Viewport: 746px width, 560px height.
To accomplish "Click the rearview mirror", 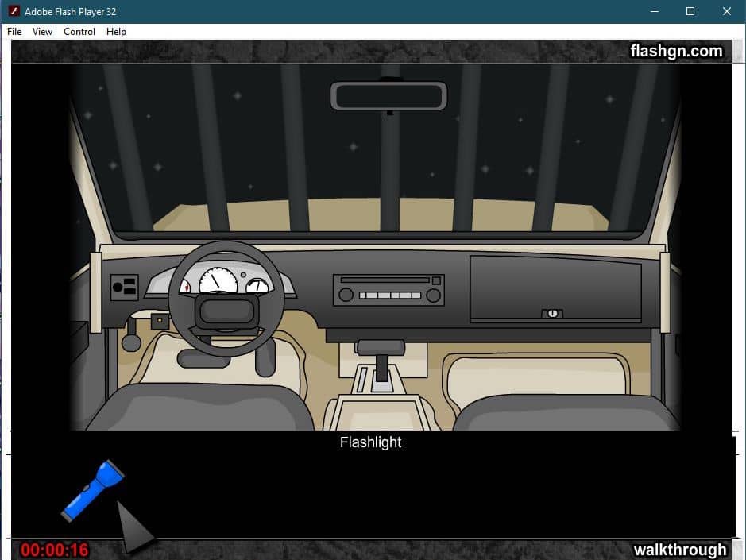I will click(x=388, y=96).
